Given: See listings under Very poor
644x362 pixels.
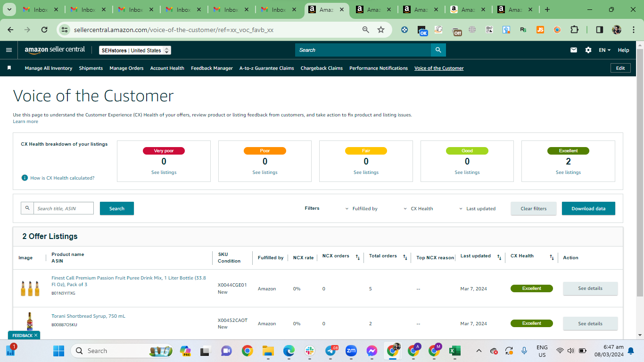Looking at the screenshot, I should pyautogui.click(x=164, y=173).
